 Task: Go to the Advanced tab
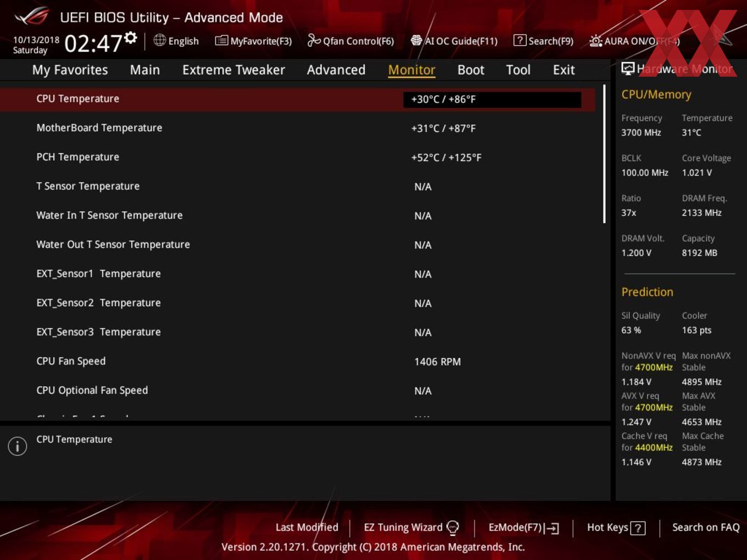336,70
